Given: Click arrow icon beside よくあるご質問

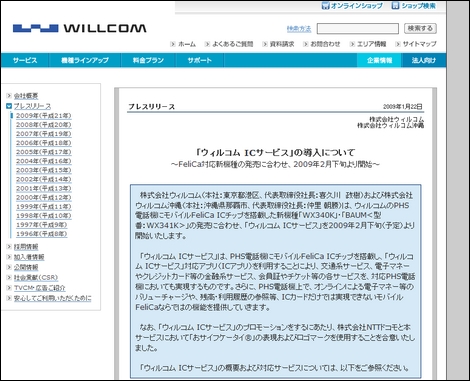Looking at the screenshot, I should point(207,44).
